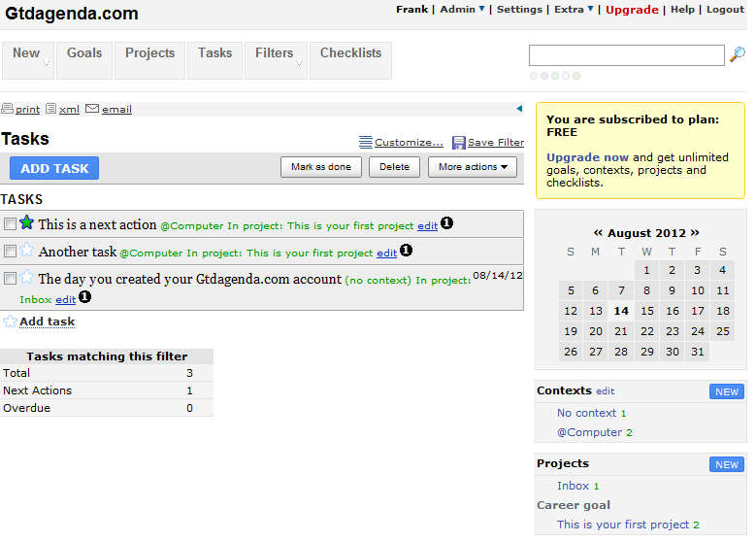The image size is (756, 542).
Task: Click the 08/14/12 due date
Action: (498, 275)
